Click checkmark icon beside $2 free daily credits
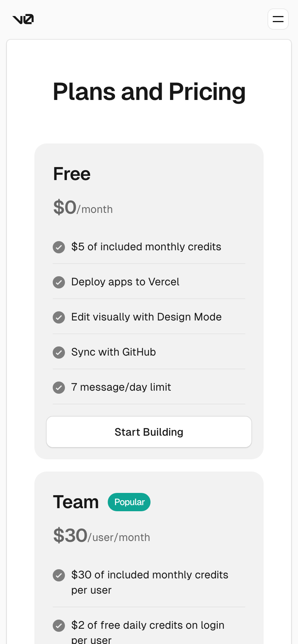This screenshot has width=298, height=644. click(x=59, y=626)
